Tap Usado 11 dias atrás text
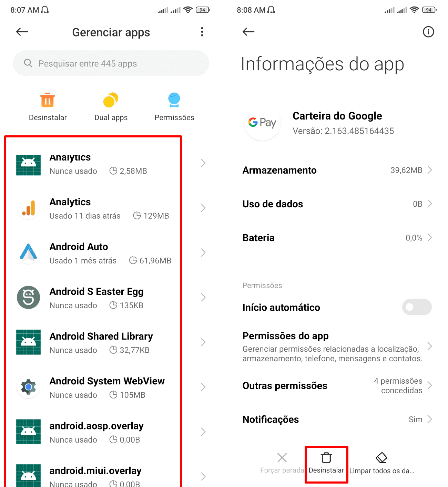 click(85, 216)
